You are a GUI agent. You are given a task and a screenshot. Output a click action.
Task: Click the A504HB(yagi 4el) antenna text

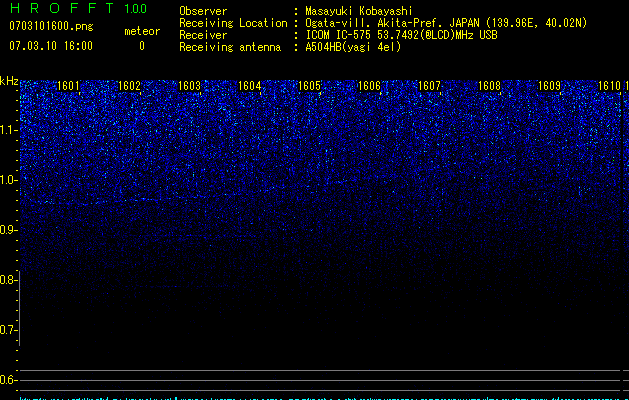353,47
